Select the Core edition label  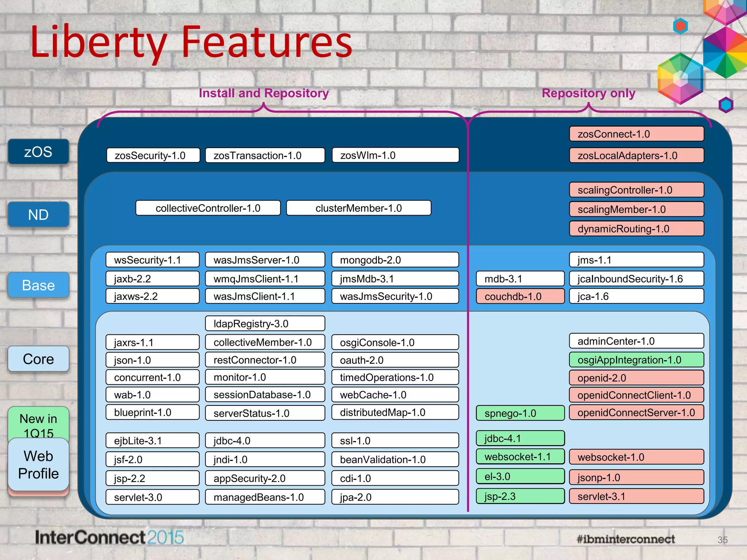point(38,359)
